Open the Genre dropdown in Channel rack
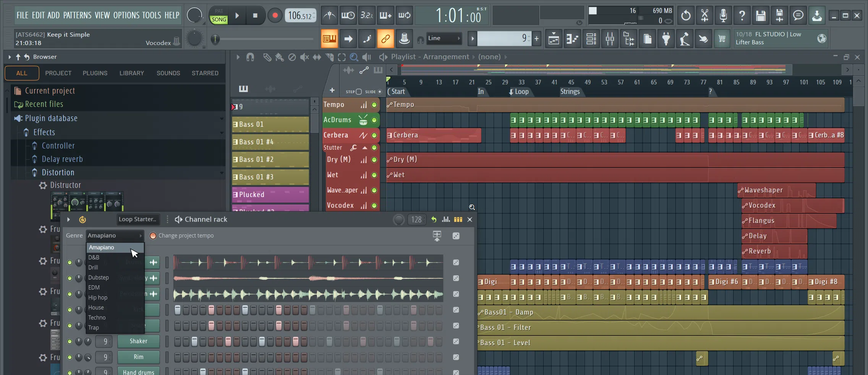 pyautogui.click(x=114, y=236)
